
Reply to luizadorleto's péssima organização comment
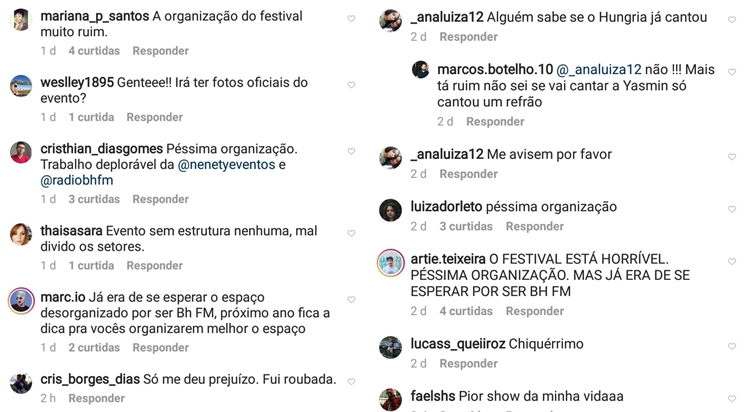pyautogui.click(x=535, y=226)
